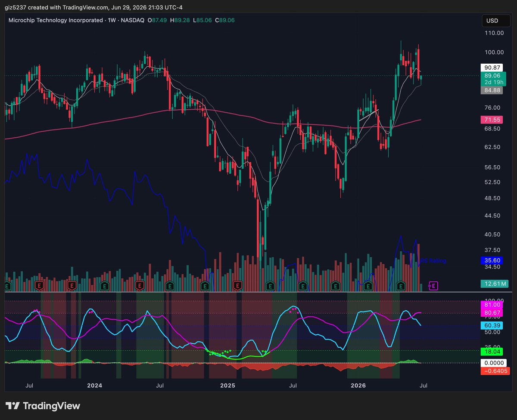This screenshot has height=420, width=517.
Task: Click the green earnings E marker just after 2026 label
Action: (x=368, y=285)
